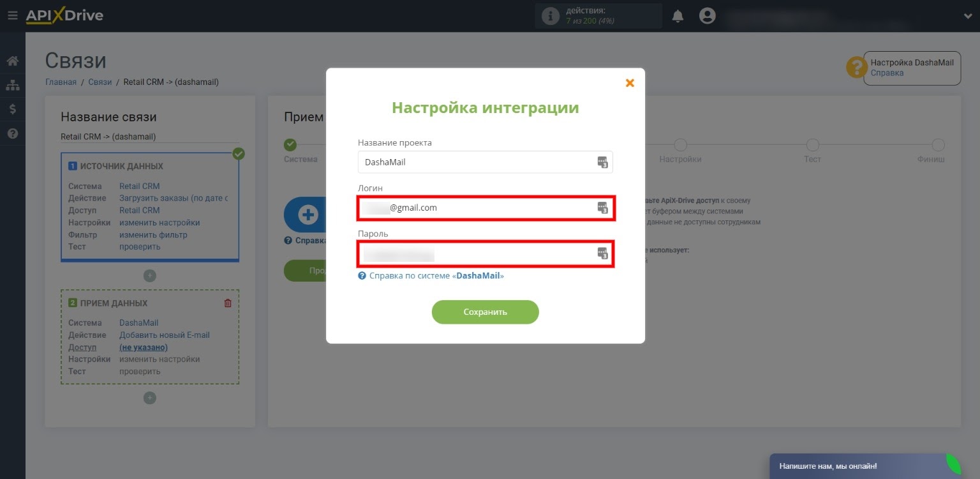Click the actions info icon in header
Viewport: 980px width, 479px height.
point(550,16)
